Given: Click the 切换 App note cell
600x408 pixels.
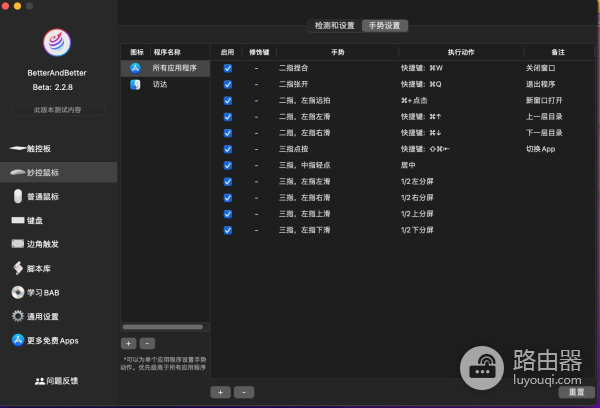Looking at the screenshot, I should [540, 149].
